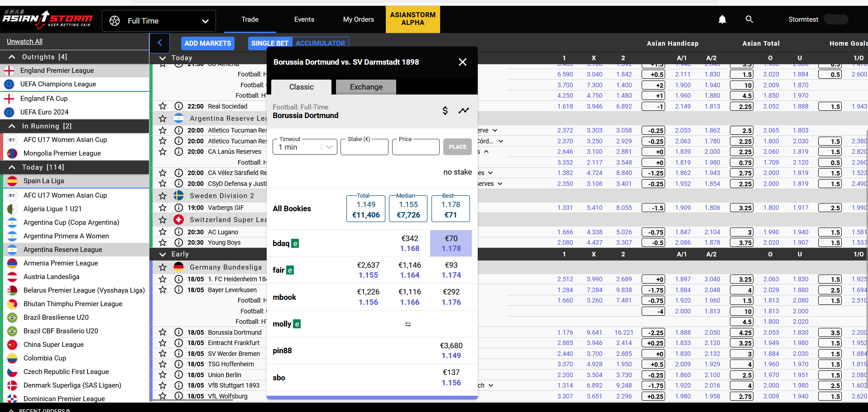Open the Events tab

pos(304,19)
